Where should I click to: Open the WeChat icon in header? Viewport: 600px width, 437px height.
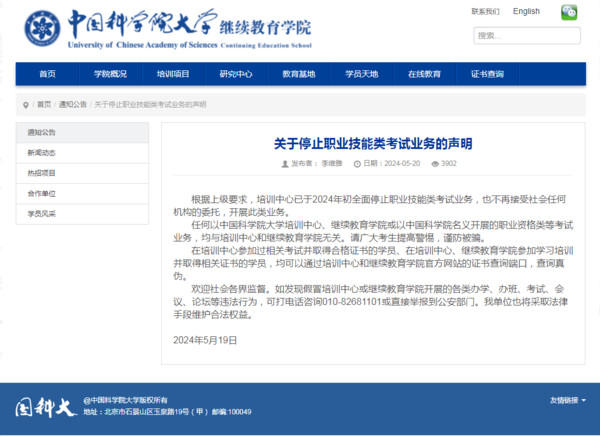[569, 13]
